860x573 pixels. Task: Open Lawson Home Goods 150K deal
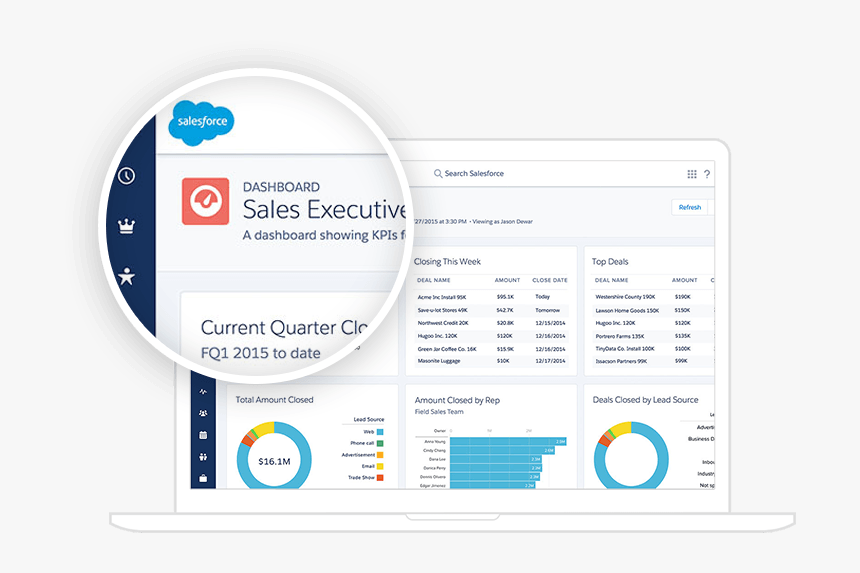pos(627,310)
